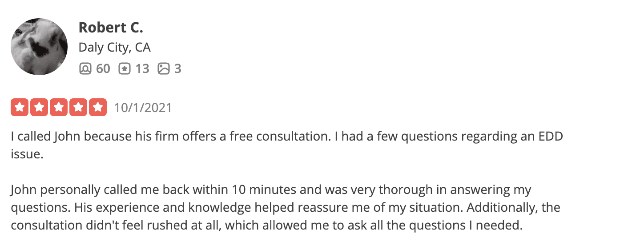Image resolution: width=644 pixels, height=242 pixels.
Task: Click the second red rating star
Action: pos(39,108)
